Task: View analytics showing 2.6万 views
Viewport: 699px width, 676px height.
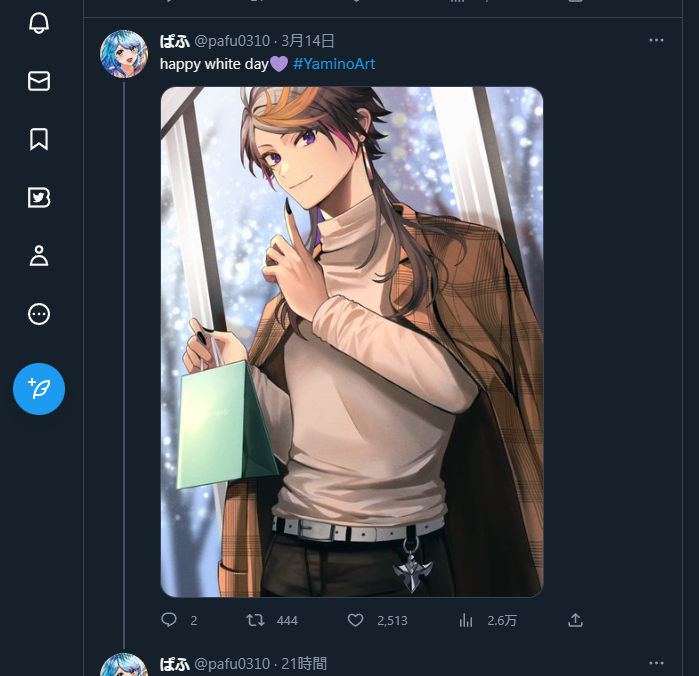Action: (x=466, y=620)
